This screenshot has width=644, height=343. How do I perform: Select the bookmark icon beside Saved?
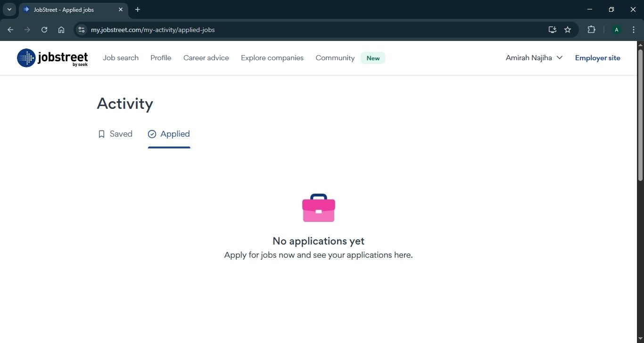coord(101,134)
